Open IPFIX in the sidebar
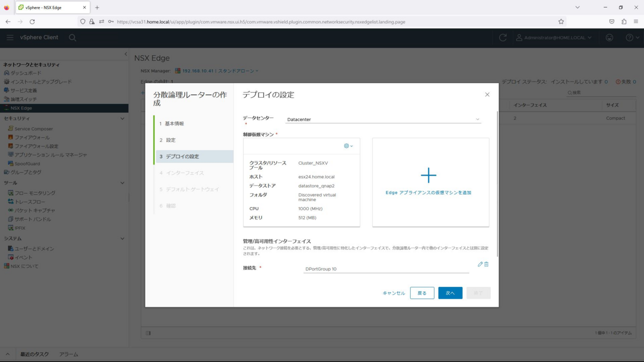Image resolution: width=644 pixels, height=362 pixels. 20,228
